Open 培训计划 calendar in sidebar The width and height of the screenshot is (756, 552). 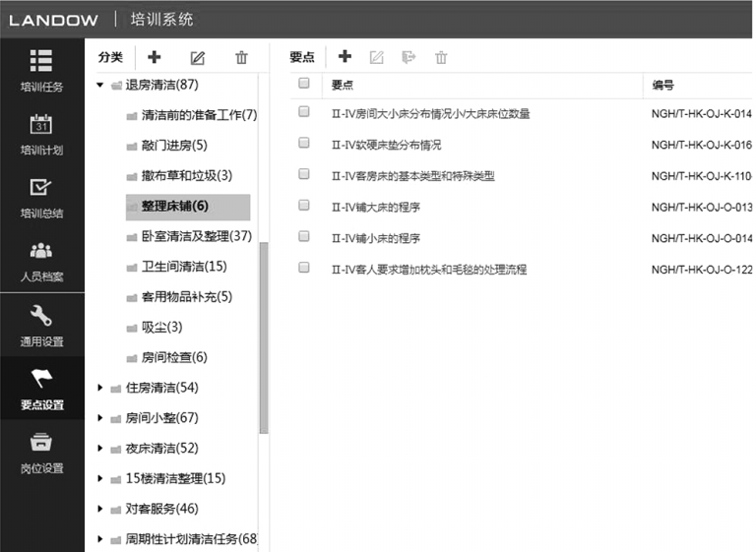[41, 133]
